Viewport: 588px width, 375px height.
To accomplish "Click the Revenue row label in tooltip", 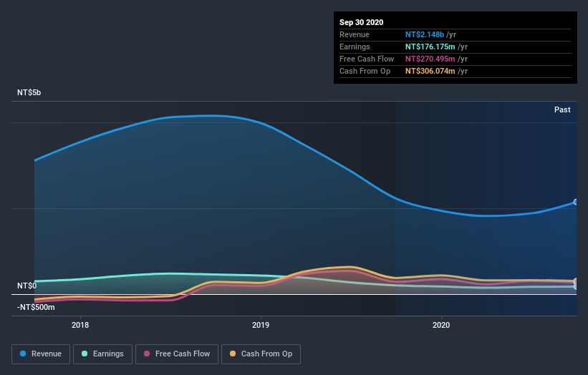I will click(x=355, y=34).
